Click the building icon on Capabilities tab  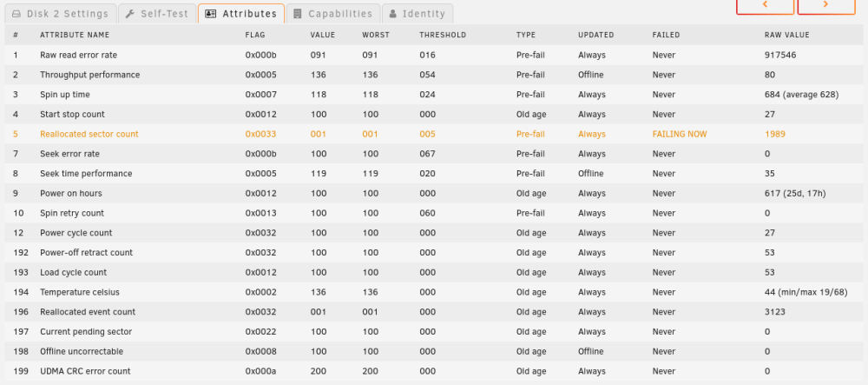tap(298, 14)
